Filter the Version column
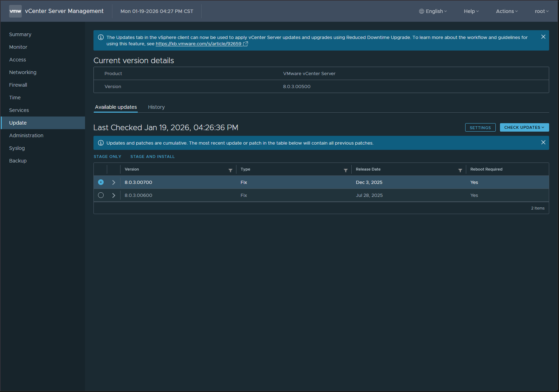The image size is (559, 392). (x=230, y=171)
